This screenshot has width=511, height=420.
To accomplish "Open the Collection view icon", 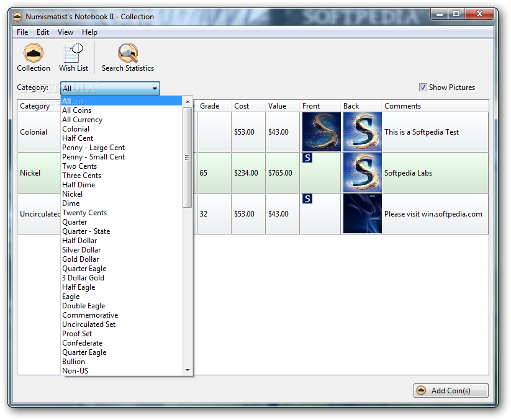I will [x=34, y=53].
